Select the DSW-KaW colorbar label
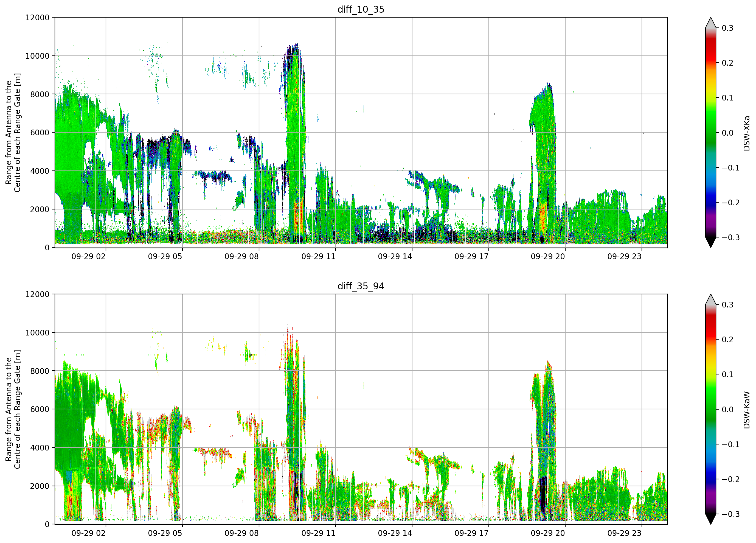This screenshot has width=756, height=543. click(747, 410)
